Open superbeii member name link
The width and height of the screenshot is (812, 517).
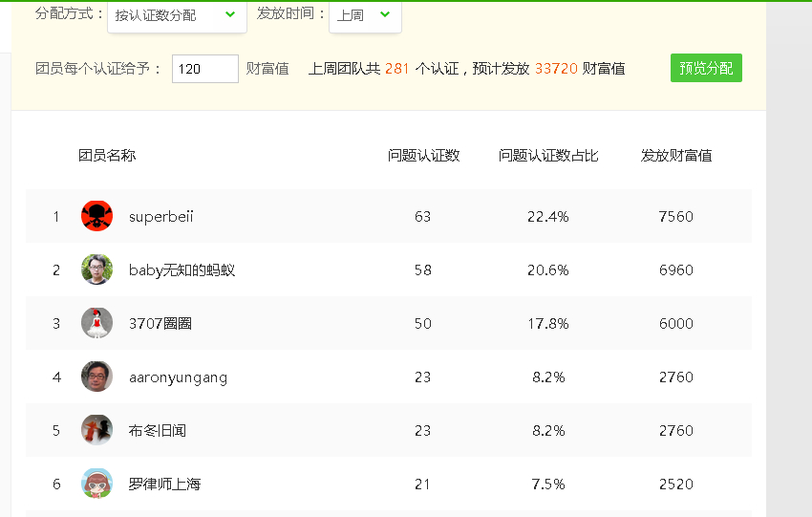click(161, 217)
